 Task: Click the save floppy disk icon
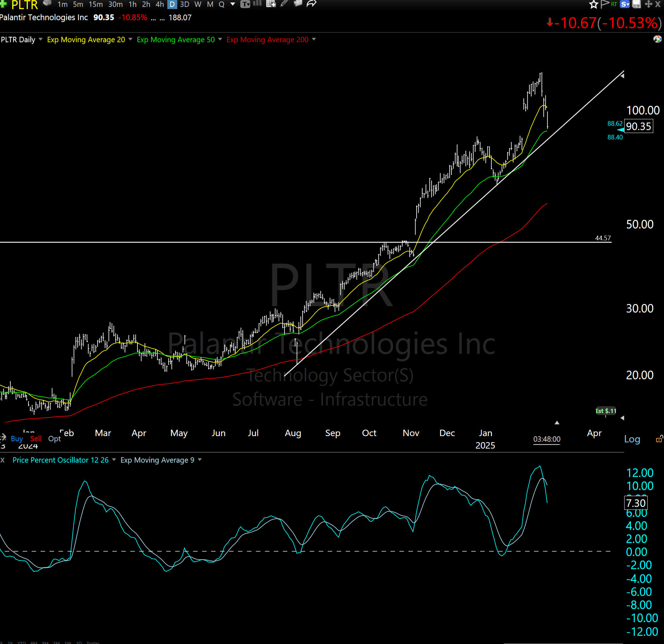[x=637, y=4]
